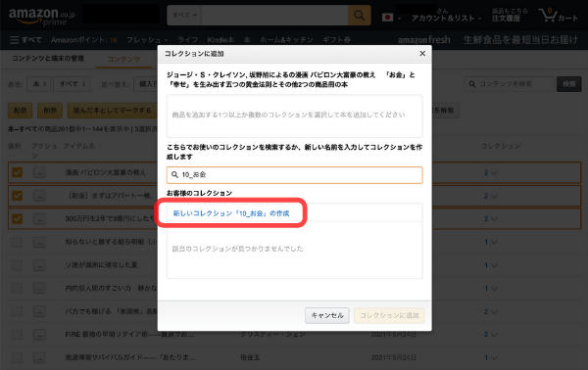Click the action button for ソ連が満洲に侵攻した夏
Screen dimensions: 588x370
39,265
